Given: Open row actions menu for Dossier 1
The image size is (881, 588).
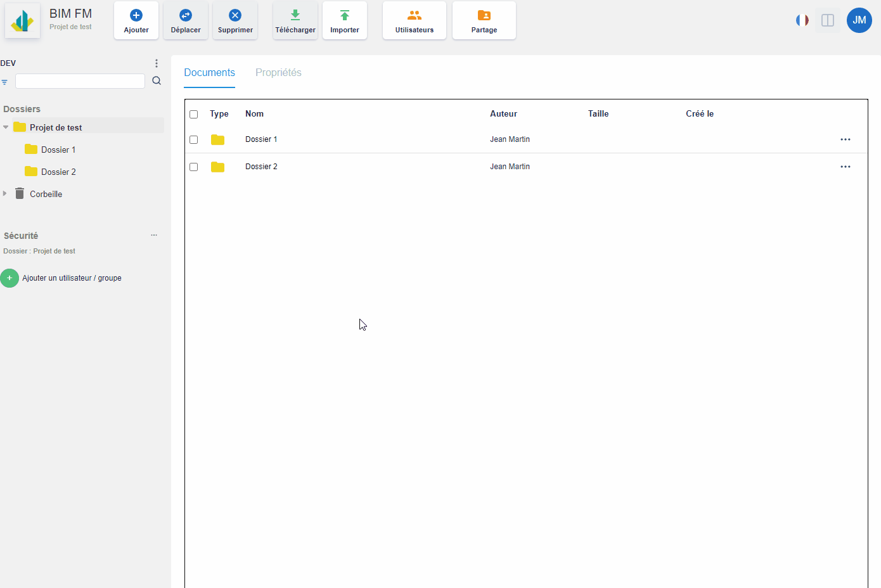Looking at the screenshot, I should point(845,139).
